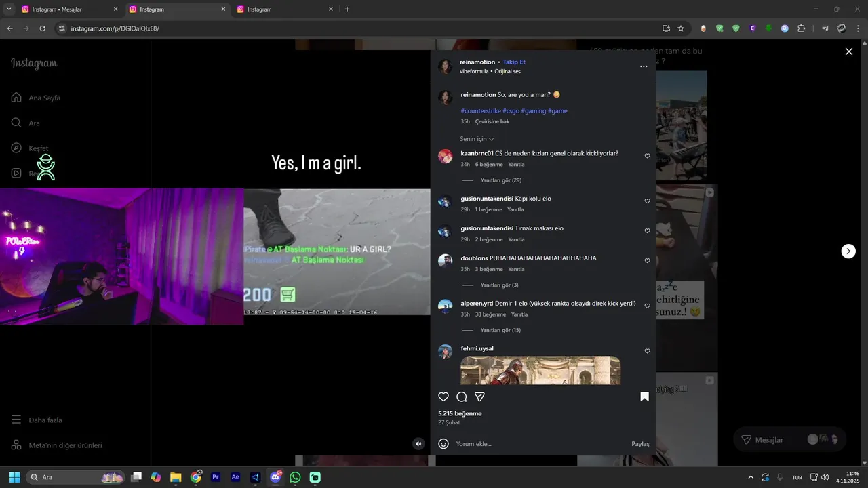
Task: Like alperen.yrd's comment
Action: click(x=647, y=306)
